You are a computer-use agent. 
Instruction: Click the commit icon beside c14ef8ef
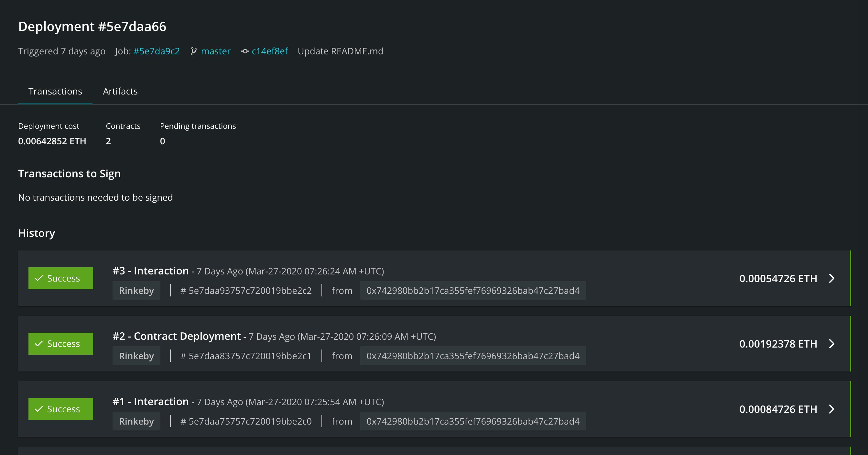pos(245,51)
